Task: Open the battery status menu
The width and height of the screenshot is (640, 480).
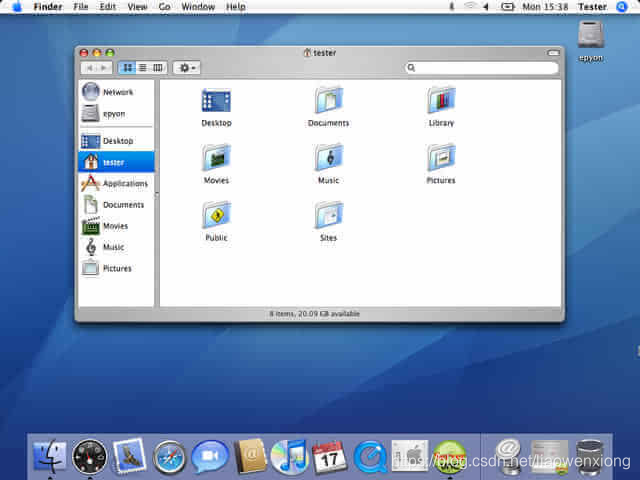Action: (x=507, y=7)
